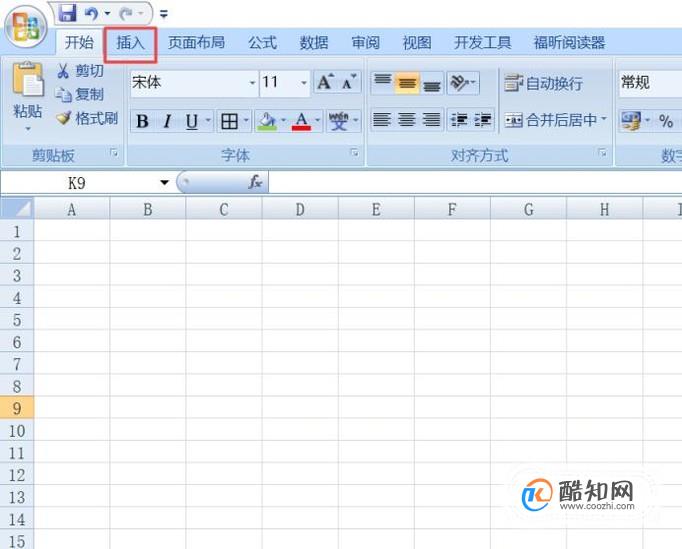Image resolution: width=682 pixels, height=549 pixels.
Task: Click the wén phonetic guide icon
Action: (339, 121)
